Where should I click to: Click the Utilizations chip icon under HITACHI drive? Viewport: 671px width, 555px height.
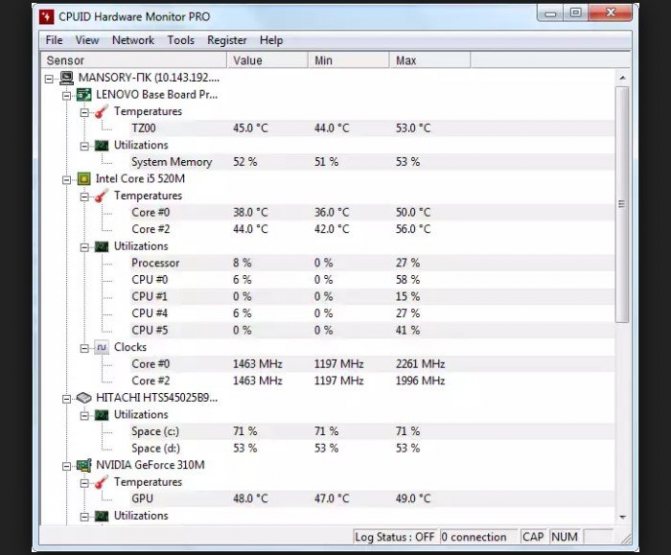coord(101,415)
